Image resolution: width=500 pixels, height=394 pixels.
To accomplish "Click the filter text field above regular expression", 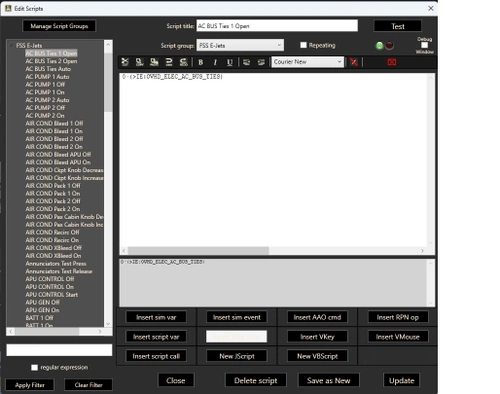I will 59,350.
